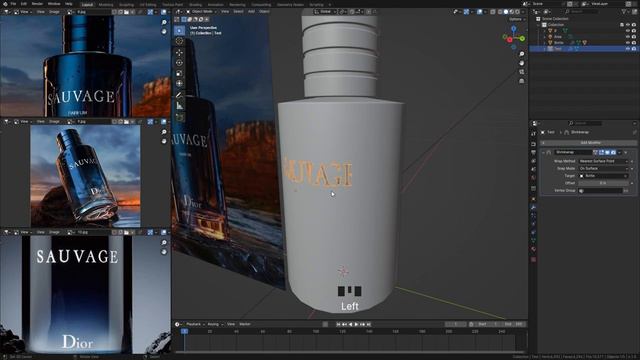Viewport: 640px width, 360px height.
Task: Click the Add Modifier button
Action: click(589, 143)
